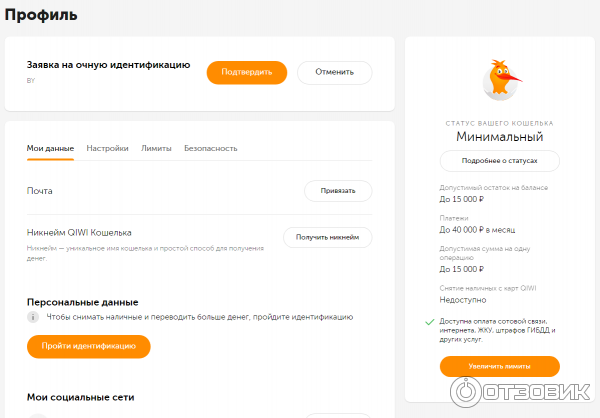Image resolution: width=600 pixels, height=418 pixels.
Task: Open the Безопасность tab
Action: point(210,148)
